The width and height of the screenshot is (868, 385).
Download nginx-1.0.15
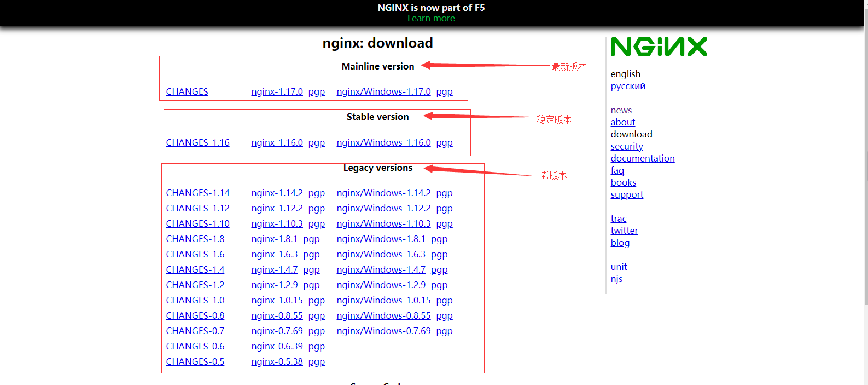(277, 300)
